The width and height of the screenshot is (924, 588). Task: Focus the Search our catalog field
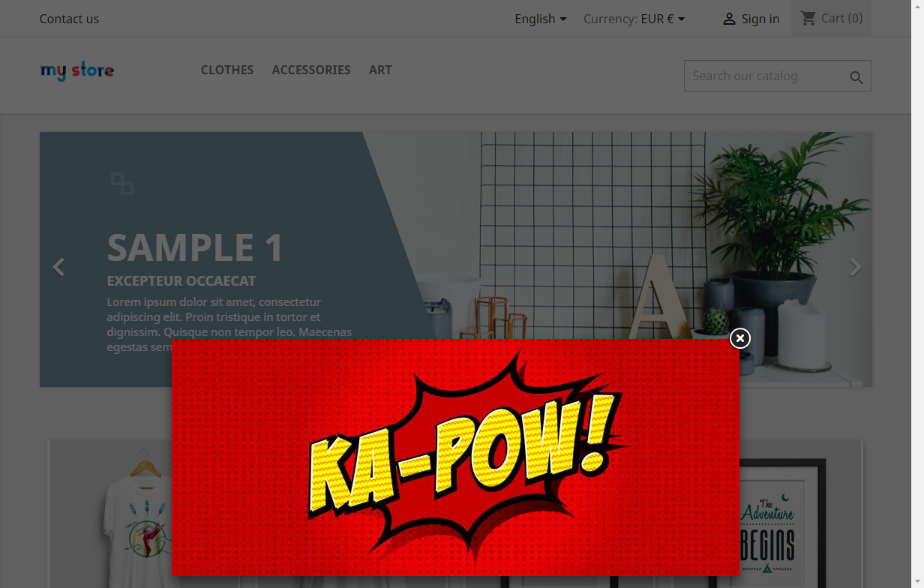coord(765,76)
